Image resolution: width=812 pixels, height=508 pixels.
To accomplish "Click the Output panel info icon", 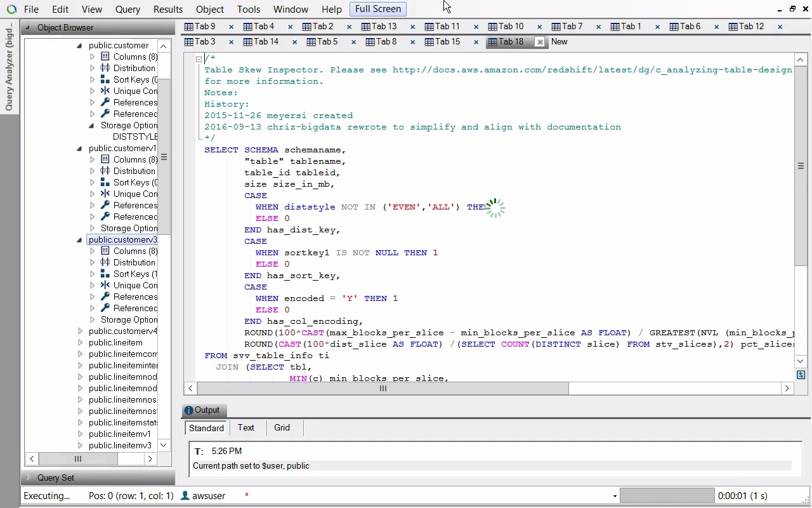I will (x=188, y=410).
